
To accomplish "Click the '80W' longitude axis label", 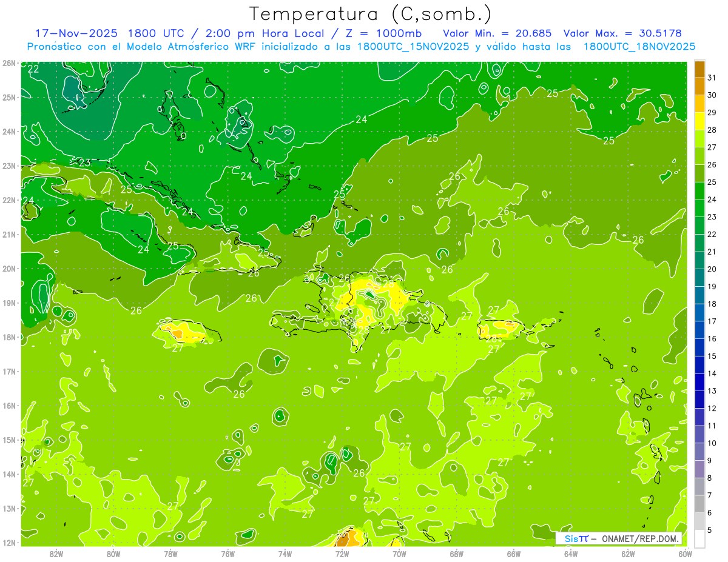I will click(113, 554).
